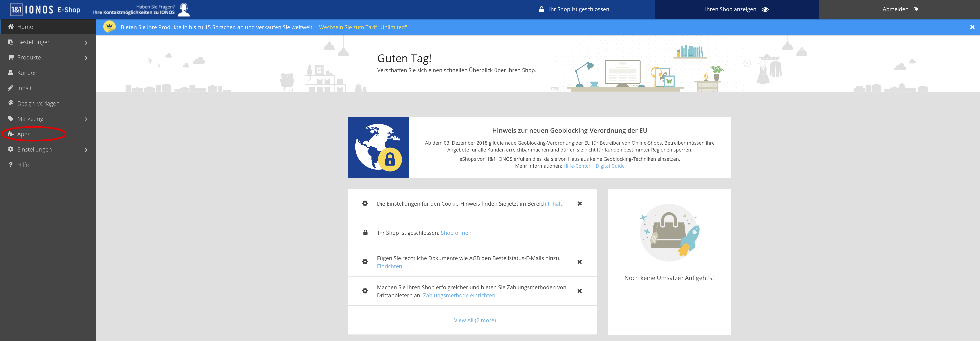This screenshot has width=980, height=341.
Task: Click the support agent headset icon
Action: [184, 10]
